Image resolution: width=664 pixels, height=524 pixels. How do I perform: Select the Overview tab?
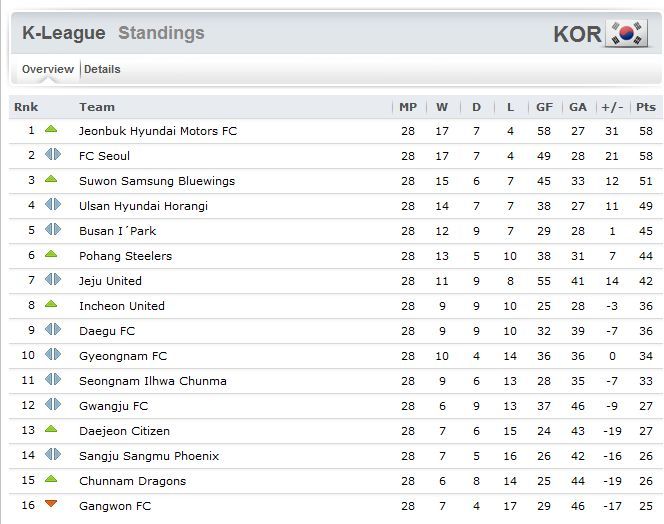(x=48, y=69)
